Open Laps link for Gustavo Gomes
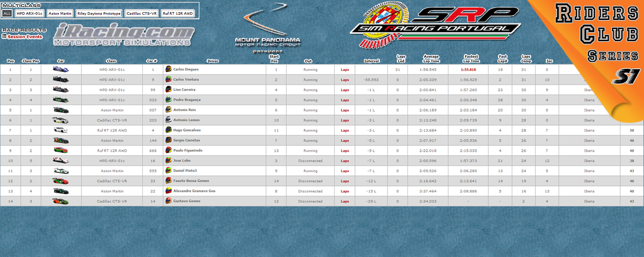Viewport: 644px width, 257px height. coord(344,201)
